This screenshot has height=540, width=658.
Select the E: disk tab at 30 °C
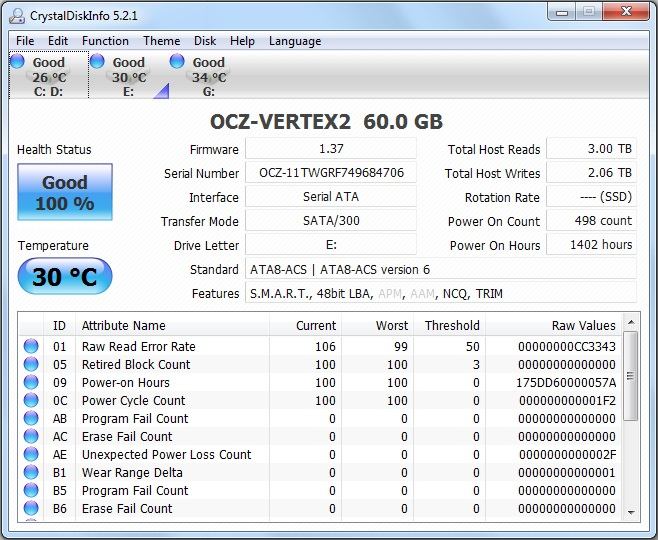point(129,76)
